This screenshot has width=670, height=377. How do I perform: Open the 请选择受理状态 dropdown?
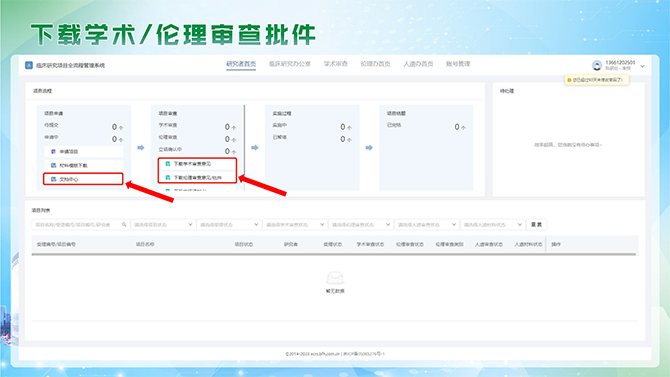(x=229, y=224)
